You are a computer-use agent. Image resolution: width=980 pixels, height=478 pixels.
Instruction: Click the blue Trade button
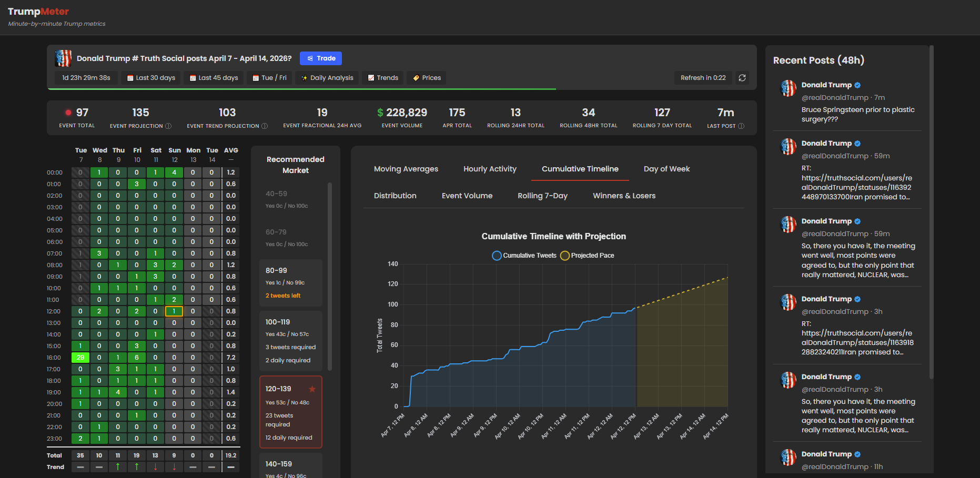click(321, 58)
